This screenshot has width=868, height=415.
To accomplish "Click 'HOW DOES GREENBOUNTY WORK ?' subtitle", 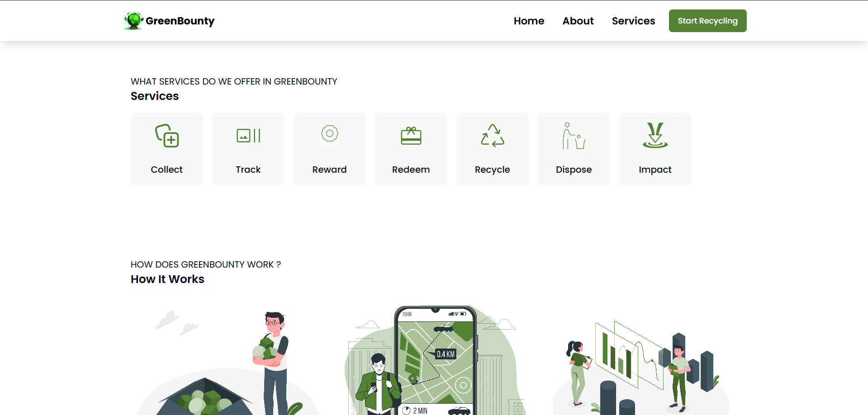I will tap(206, 264).
